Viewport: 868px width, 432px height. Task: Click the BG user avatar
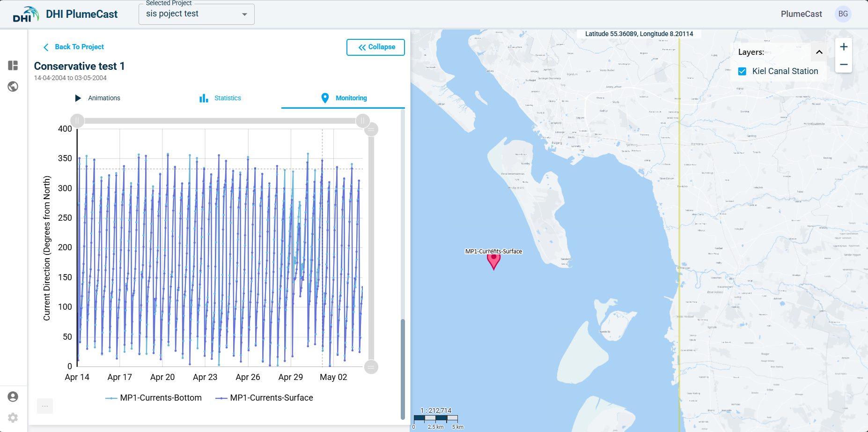(x=843, y=14)
